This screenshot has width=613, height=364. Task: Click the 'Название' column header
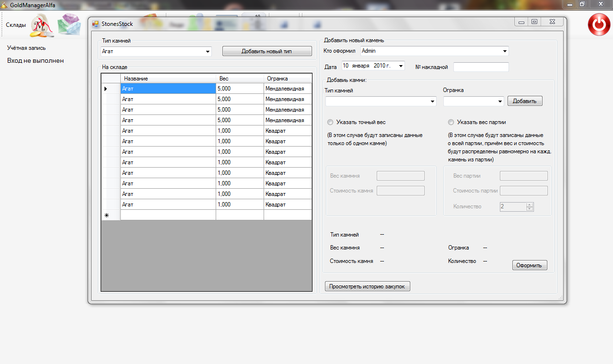click(x=168, y=79)
